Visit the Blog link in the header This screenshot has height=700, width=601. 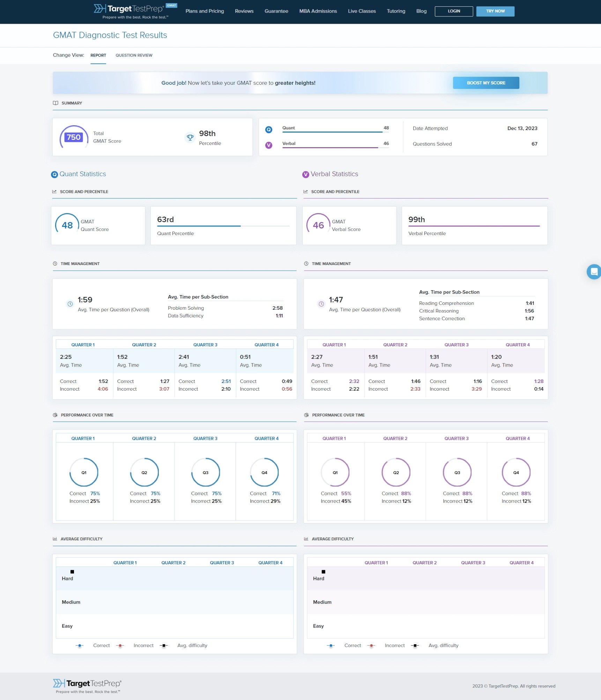pos(422,11)
